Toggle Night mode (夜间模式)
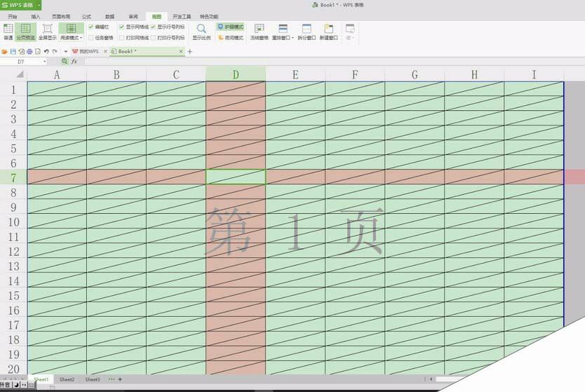Viewport: 585px width, 392px height. pos(231,38)
